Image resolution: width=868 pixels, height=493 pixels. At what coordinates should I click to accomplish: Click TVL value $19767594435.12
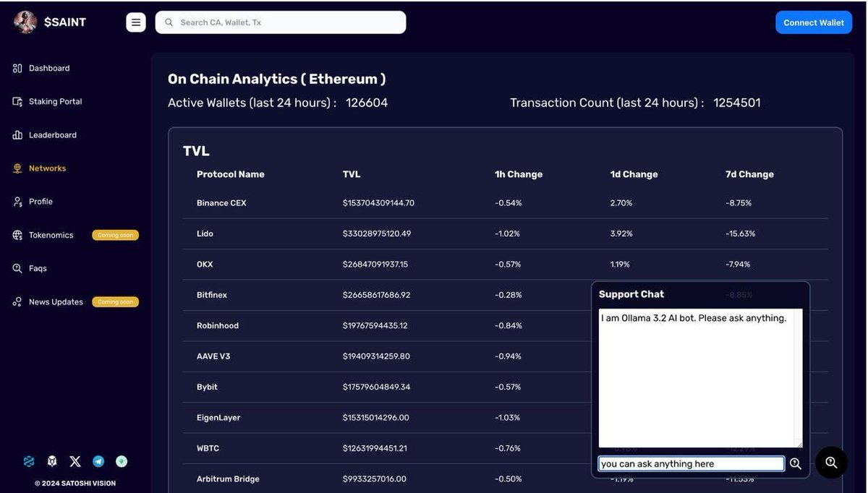375,326
